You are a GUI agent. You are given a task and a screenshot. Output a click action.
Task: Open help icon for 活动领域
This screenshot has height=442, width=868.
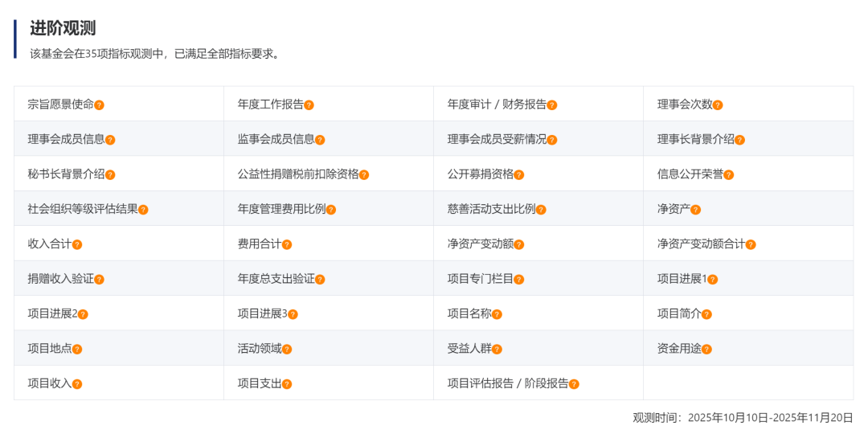(287, 349)
